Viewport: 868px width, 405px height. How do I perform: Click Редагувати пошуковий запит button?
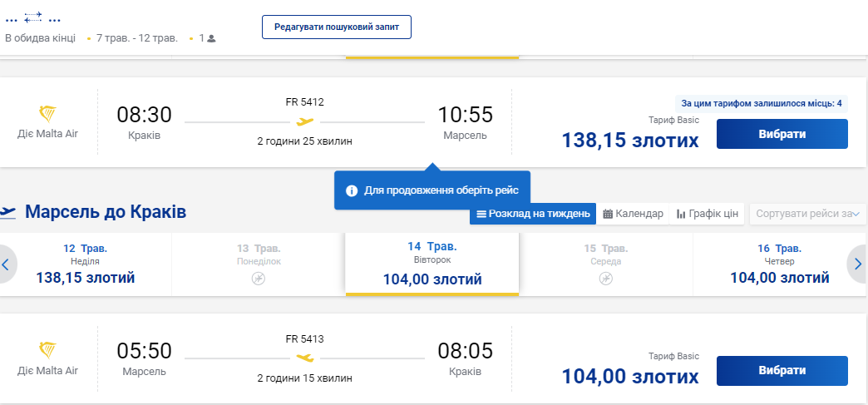click(x=337, y=27)
